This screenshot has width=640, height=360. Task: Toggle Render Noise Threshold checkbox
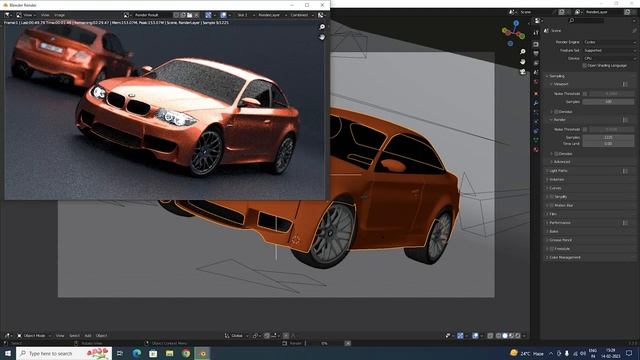coord(585,129)
